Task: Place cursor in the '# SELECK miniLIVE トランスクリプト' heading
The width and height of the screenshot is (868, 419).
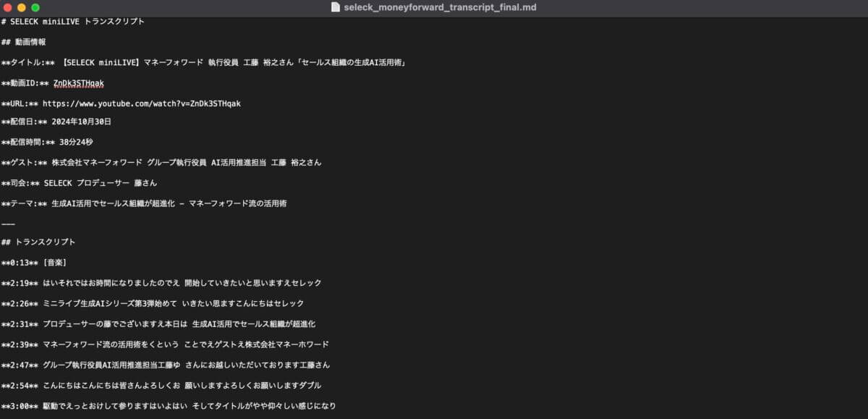Action: (73, 22)
